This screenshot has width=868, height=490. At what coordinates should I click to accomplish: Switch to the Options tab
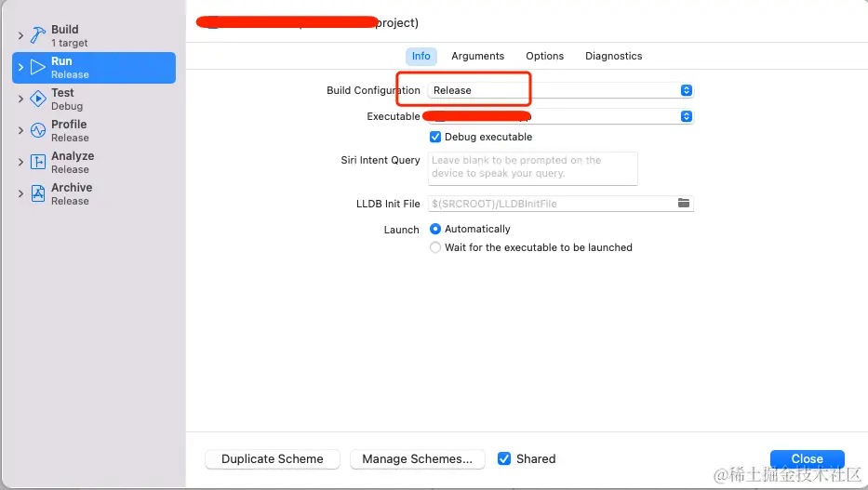545,56
